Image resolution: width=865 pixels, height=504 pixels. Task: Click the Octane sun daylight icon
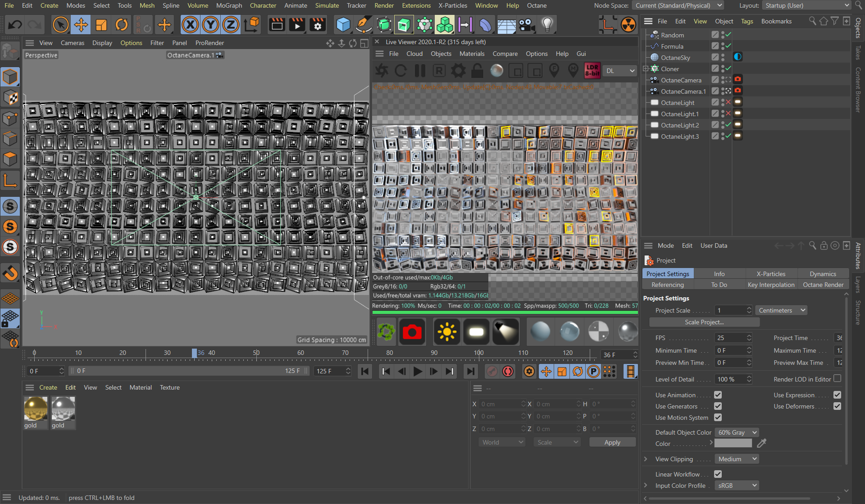[446, 332]
